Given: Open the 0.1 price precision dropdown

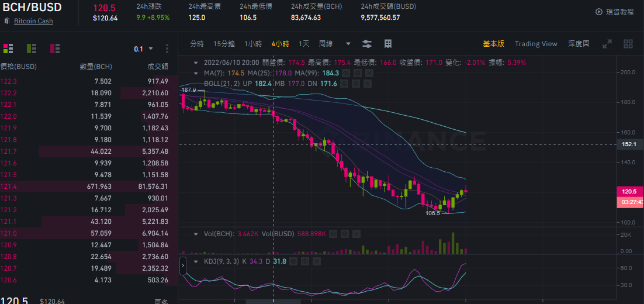Looking at the screenshot, I should pos(143,49).
